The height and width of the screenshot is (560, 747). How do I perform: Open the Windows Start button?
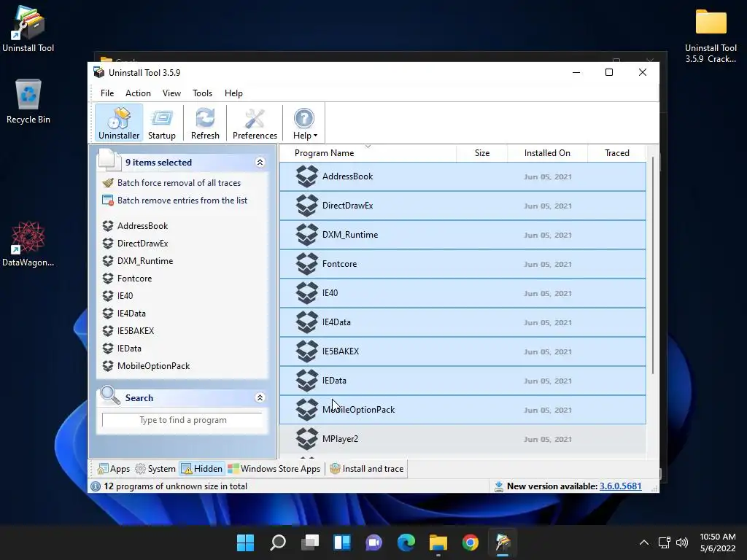(245, 542)
